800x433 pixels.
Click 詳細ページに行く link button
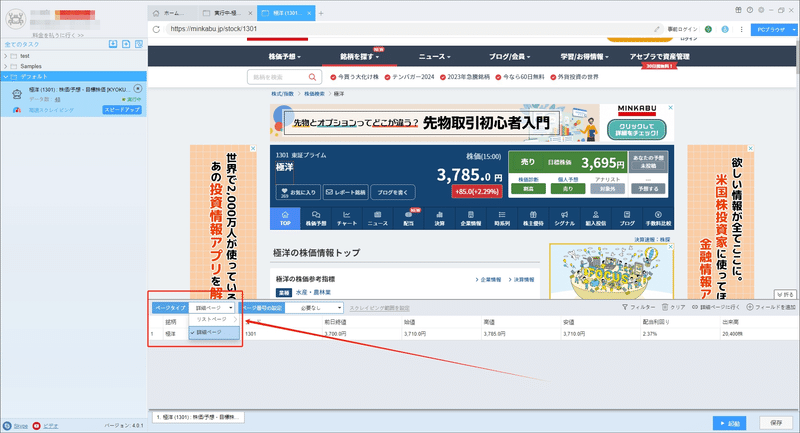[716, 307]
